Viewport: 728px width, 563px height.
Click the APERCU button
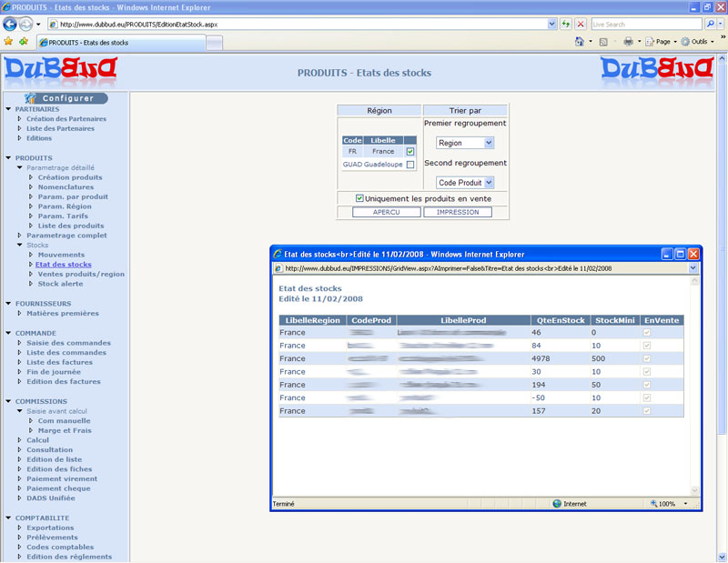(x=387, y=212)
